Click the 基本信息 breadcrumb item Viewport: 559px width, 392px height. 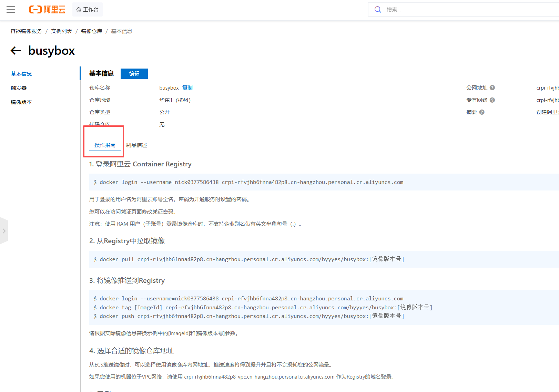[122, 31]
